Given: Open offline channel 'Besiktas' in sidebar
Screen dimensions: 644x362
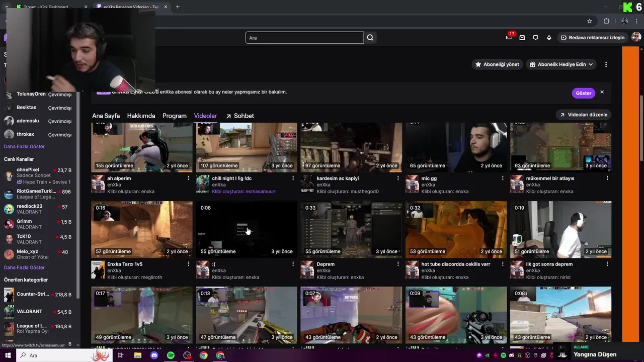Looking at the screenshot, I should pos(39,108).
